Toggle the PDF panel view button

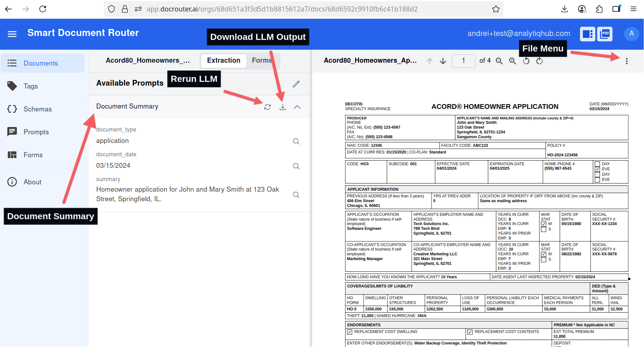pyautogui.click(x=605, y=34)
